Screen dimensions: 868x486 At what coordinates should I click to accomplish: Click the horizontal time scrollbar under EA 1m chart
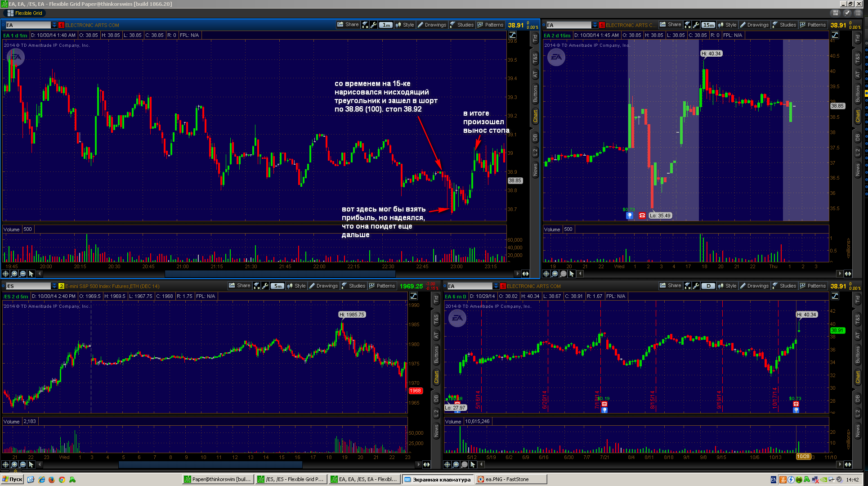click(x=280, y=274)
